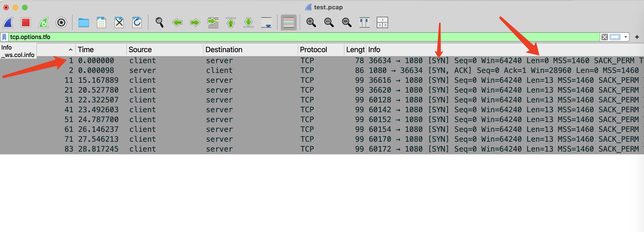
Task: Select packet 41 at time 23.492603
Action: pyautogui.click(x=322, y=110)
